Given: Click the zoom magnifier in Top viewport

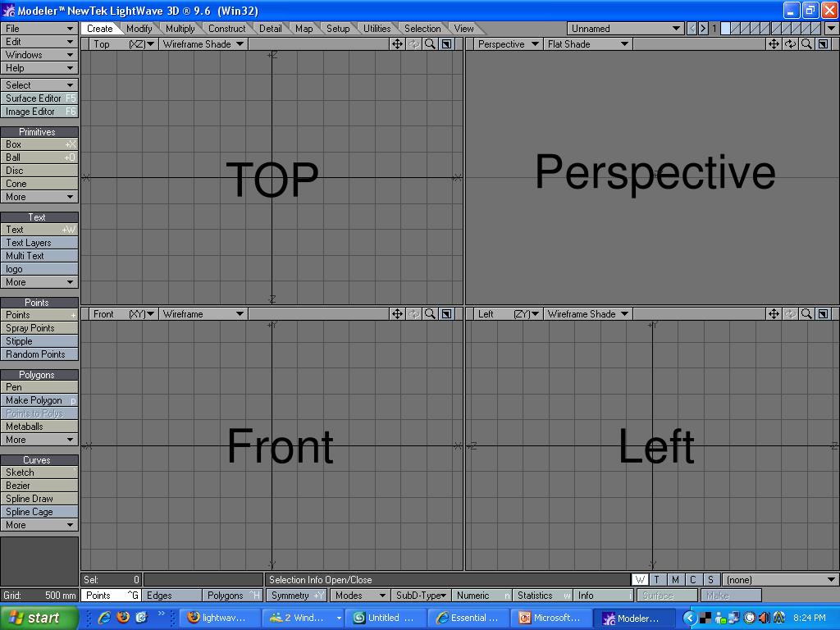Looking at the screenshot, I should click(430, 44).
